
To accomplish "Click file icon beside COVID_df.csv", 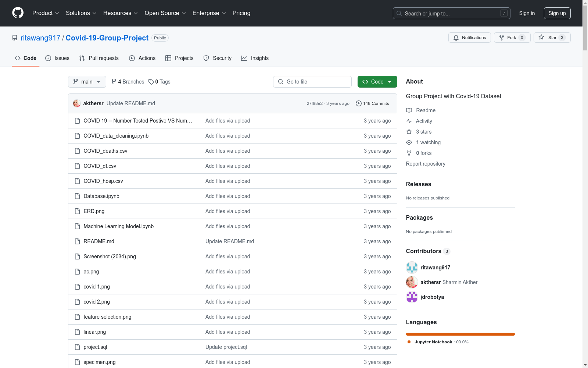I will pyautogui.click(x=77, y=166).
